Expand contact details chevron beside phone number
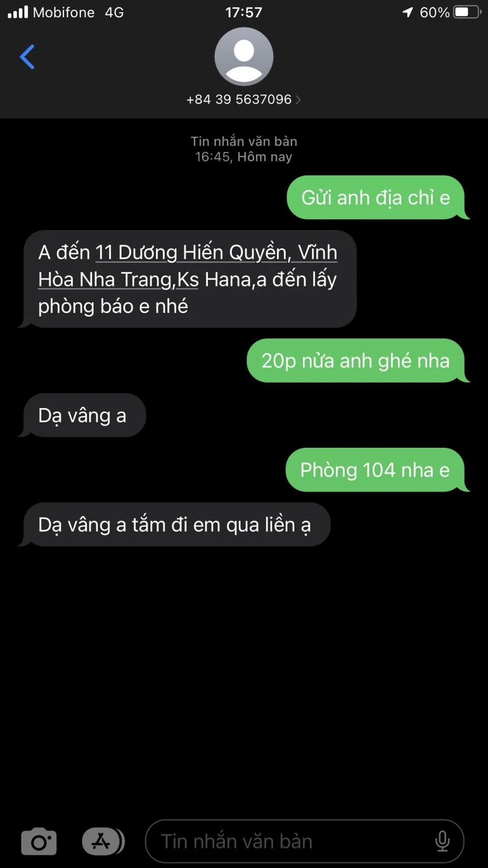488x868 pixels. click(298, 100)
